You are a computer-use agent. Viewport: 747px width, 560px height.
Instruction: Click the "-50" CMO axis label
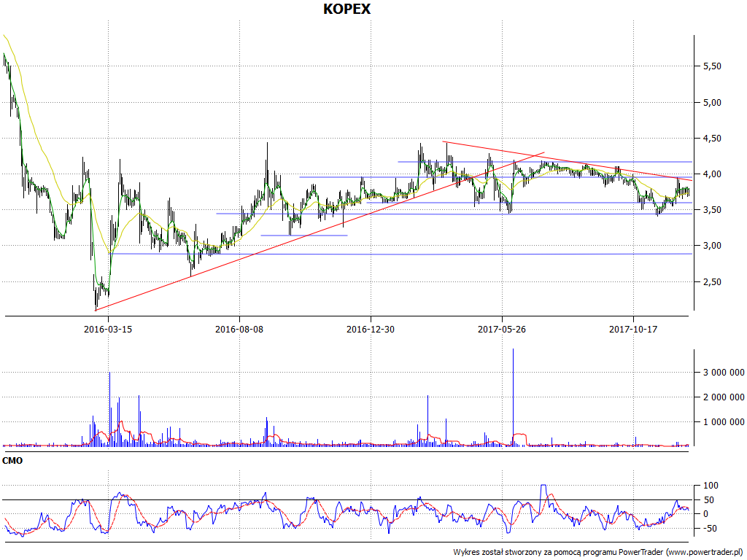point(709,529)
